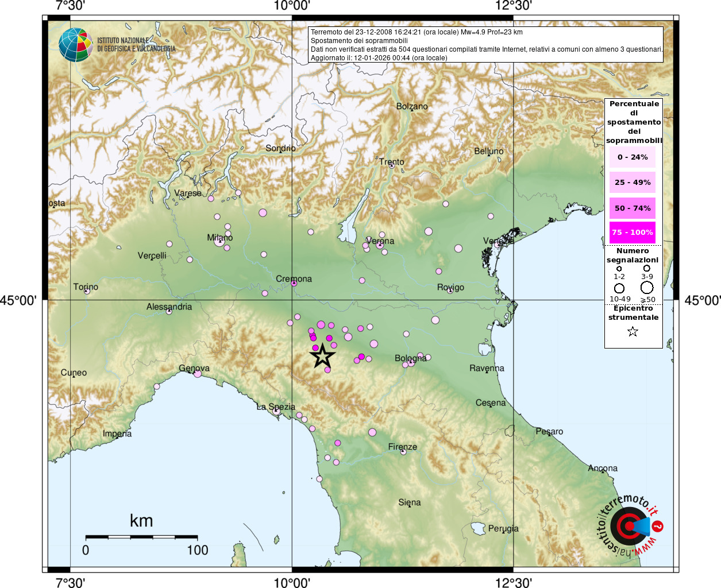Screen dimensions: 721x588
Task: Click the 10-49 legend circle
Action: point(619,288)
